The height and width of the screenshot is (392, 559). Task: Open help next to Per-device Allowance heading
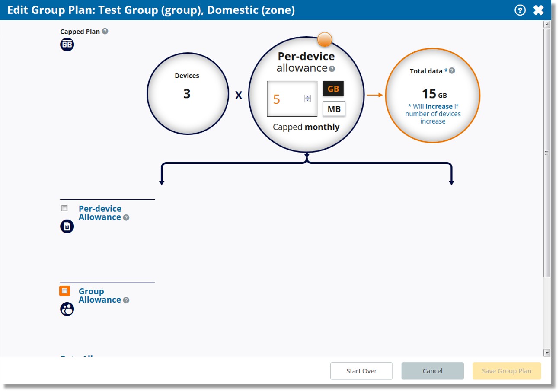click(x=126, y=217)
